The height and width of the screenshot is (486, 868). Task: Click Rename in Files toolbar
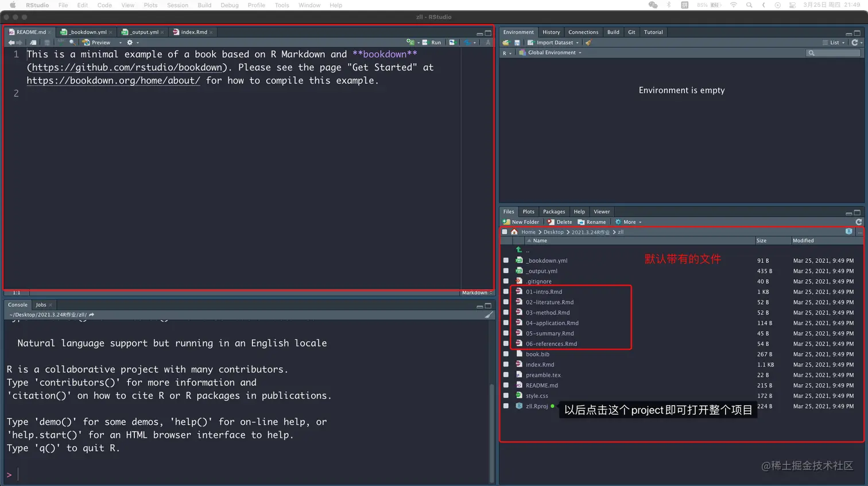pyautogui.click(x=592, y=222)
